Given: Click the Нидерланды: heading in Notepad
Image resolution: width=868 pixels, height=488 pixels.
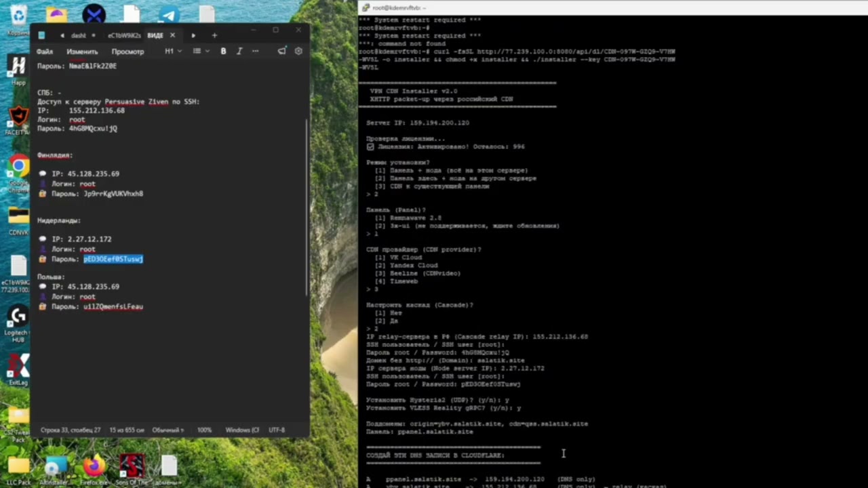Looking at the screenshot, I should click(x=59, y=220).
